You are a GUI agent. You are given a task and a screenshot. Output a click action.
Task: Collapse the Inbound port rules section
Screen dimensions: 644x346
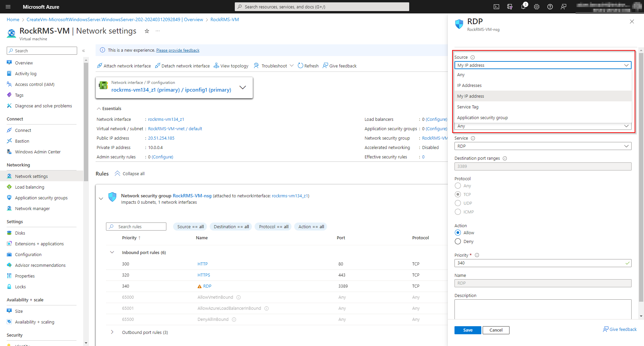click(112, 252)
